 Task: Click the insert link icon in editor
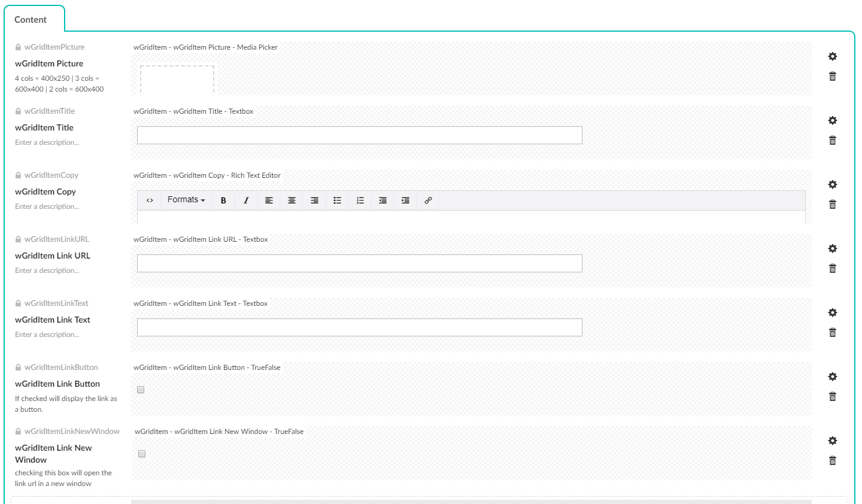pos(428,201)
